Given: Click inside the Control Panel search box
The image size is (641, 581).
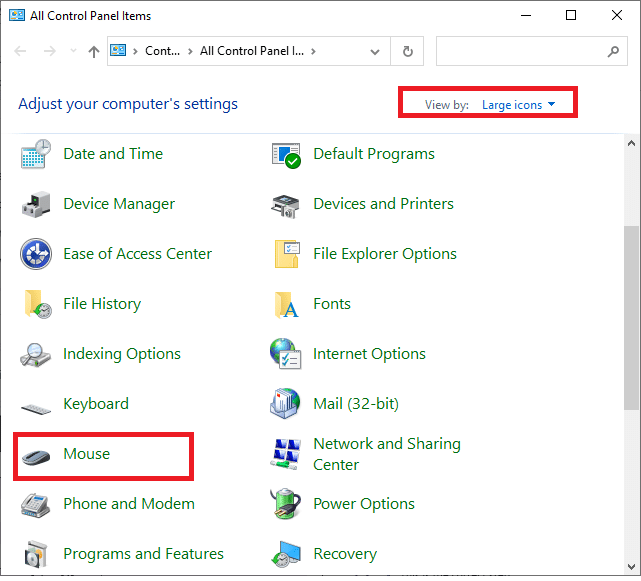Looking at the screenshot, I should [x=520, y=51].
